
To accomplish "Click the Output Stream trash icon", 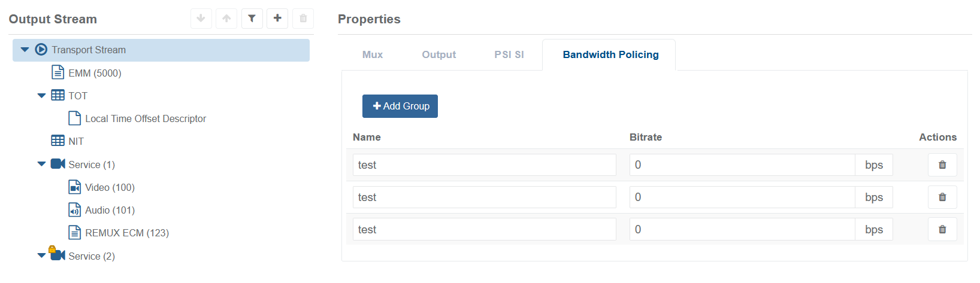I will click(303, 19).
